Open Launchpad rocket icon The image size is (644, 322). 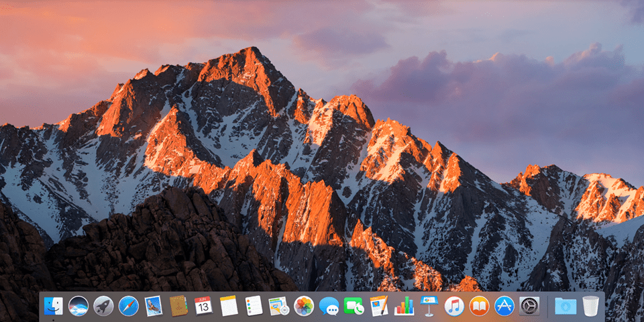(x=103, y=306)
